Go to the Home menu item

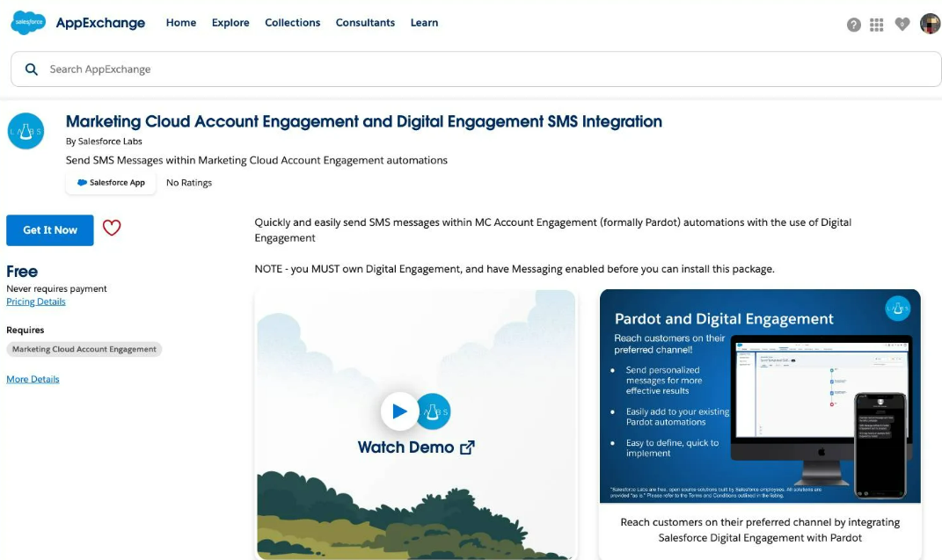coord(181,23)
